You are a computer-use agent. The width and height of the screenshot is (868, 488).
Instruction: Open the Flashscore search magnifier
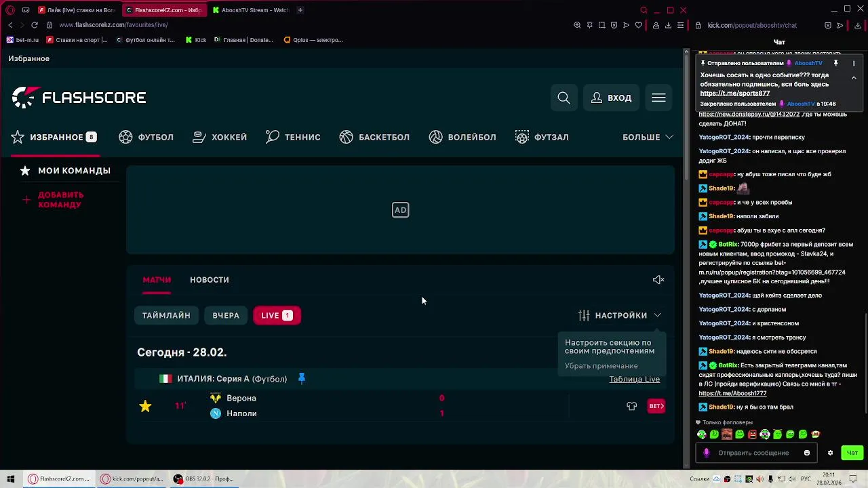tap(564, 98)
